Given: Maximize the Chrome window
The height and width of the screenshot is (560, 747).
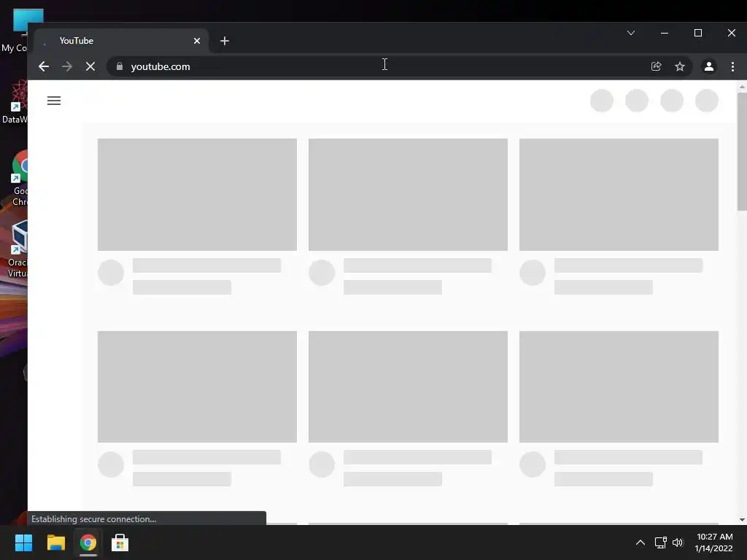Looking at the screenshot, I should pyautogui.click(x=698, y=33).
